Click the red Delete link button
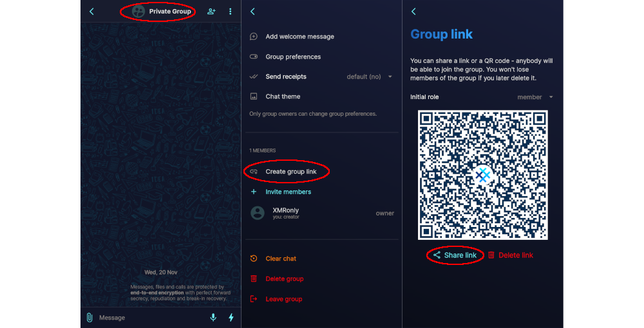This screenshot has width=644, height=328. click(x=511, y=255)
